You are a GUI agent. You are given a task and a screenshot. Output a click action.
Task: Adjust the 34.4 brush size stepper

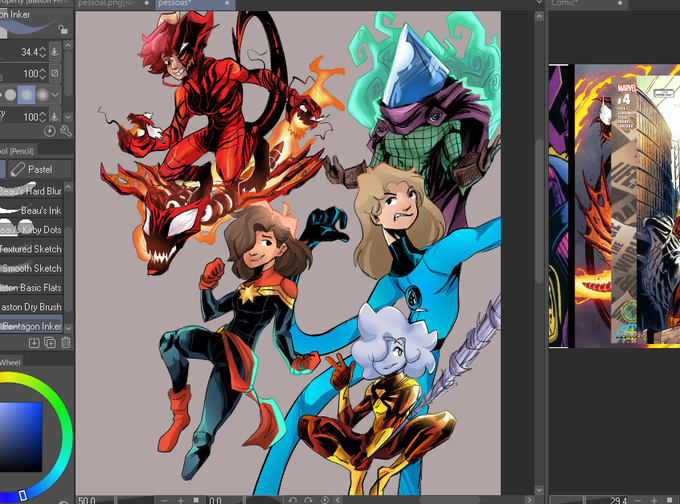point(42,52)
